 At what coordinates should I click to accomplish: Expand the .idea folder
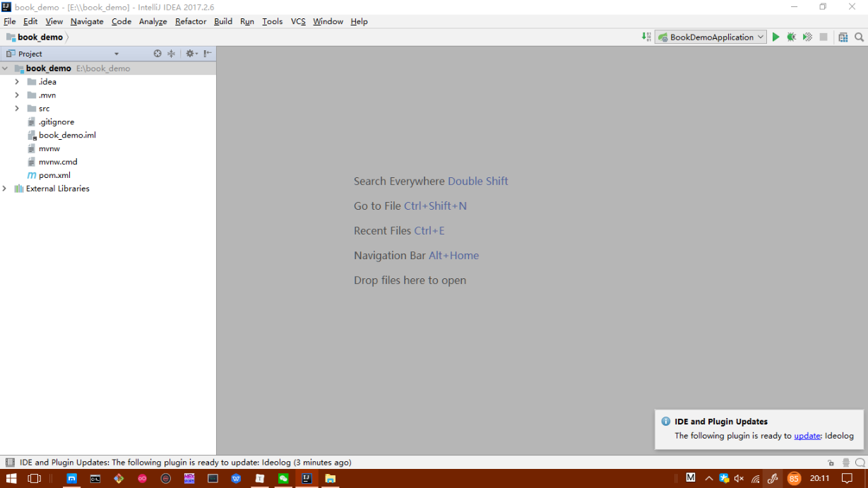point(17,82)
